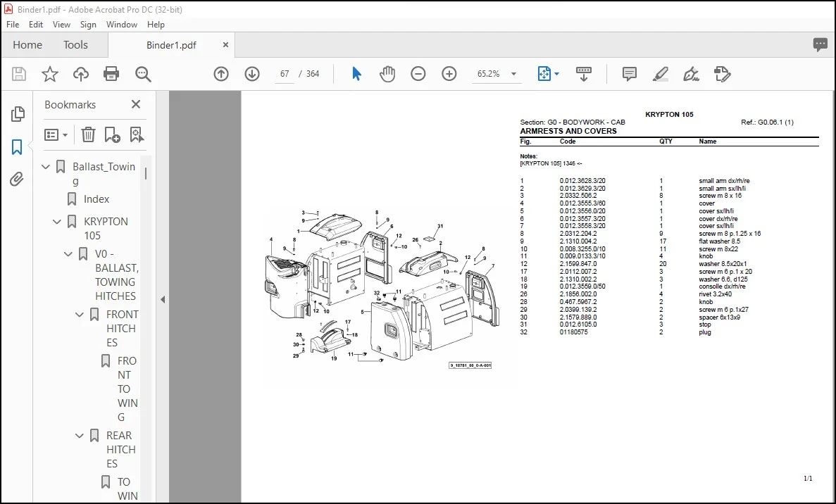Close the Binder1.pdf tab
The width and height of the screenshot is (836, 504).
(x=225, y=45)
